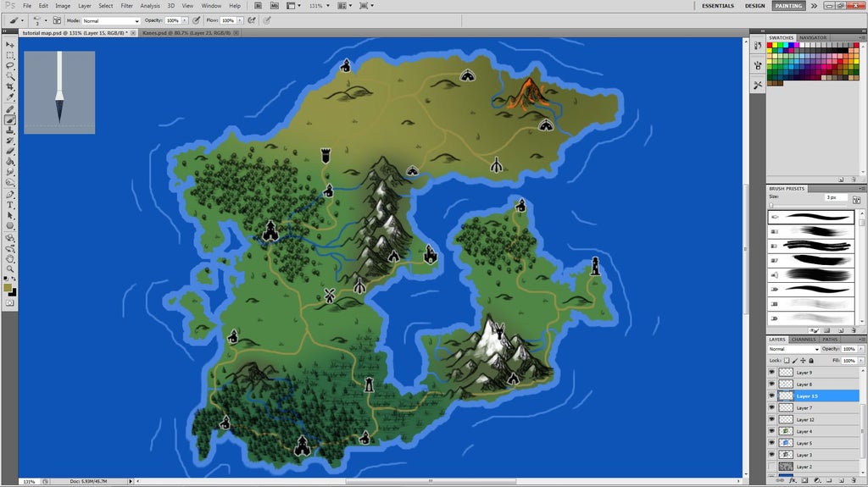This screenshot has height=487, width=868.
Task: Hide Layer 15 visibility eye
Action: coord(772,396)
